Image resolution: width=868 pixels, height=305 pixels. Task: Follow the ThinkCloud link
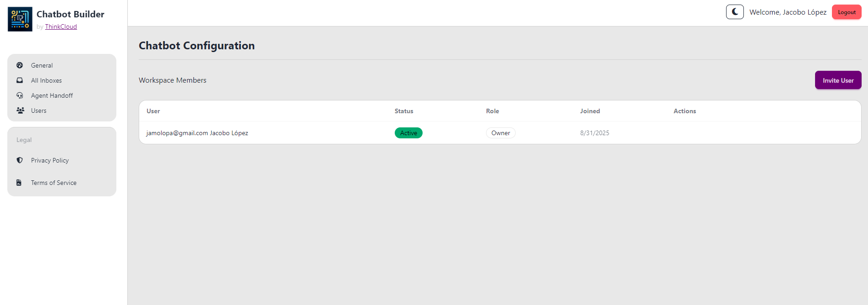pyautogui.click(x=61, y=26)
